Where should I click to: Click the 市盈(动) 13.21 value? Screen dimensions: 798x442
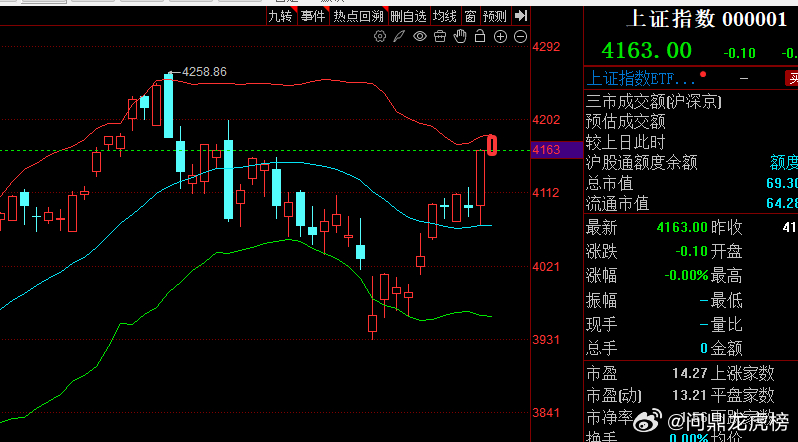(x=690, y=395)
